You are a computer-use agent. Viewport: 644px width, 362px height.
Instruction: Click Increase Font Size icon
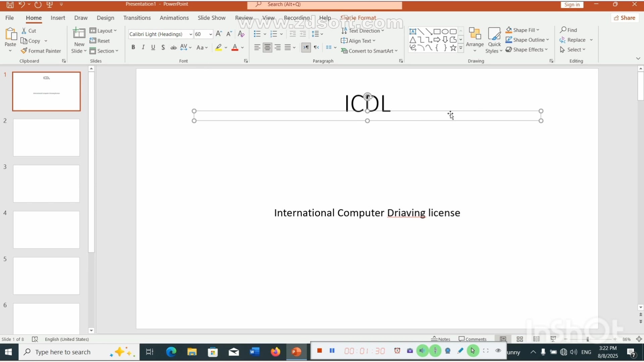coord(219,34)
